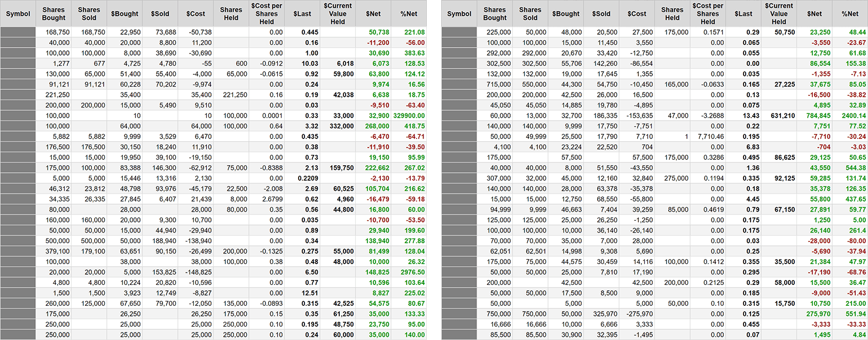
Task: Click the left table's Symbol column header
Action: (18, 14)
